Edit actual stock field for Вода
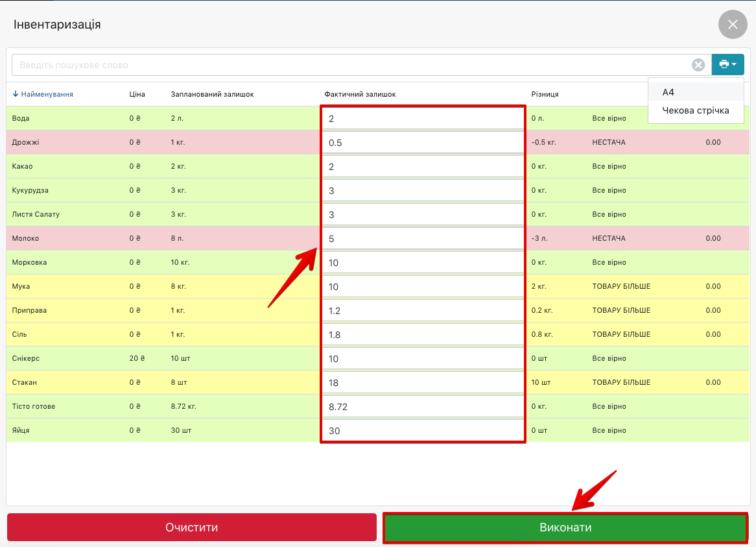Viewport: 756px width, 547px height. (423, 119)
